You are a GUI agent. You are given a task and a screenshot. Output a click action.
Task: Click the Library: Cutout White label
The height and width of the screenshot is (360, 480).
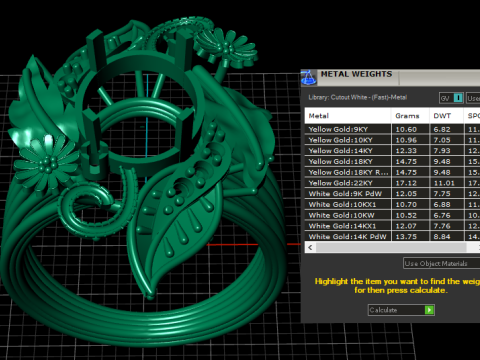(358, 98)
